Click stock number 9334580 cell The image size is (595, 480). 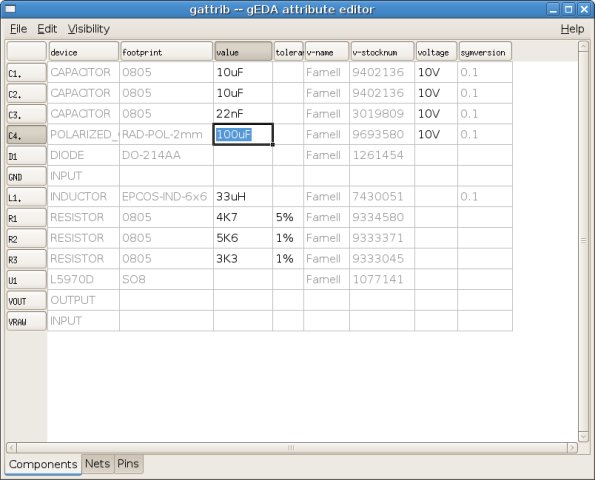pos(382,217)
